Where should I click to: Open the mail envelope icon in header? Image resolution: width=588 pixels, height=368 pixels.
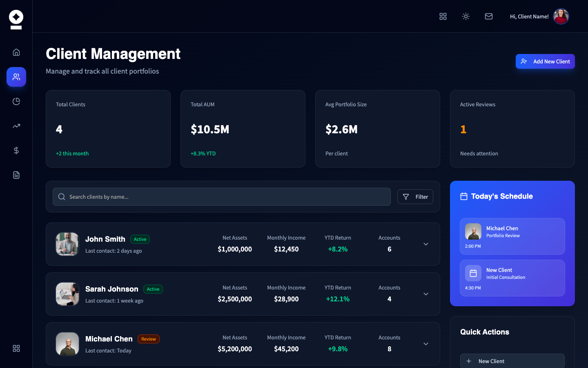[489, 16]
